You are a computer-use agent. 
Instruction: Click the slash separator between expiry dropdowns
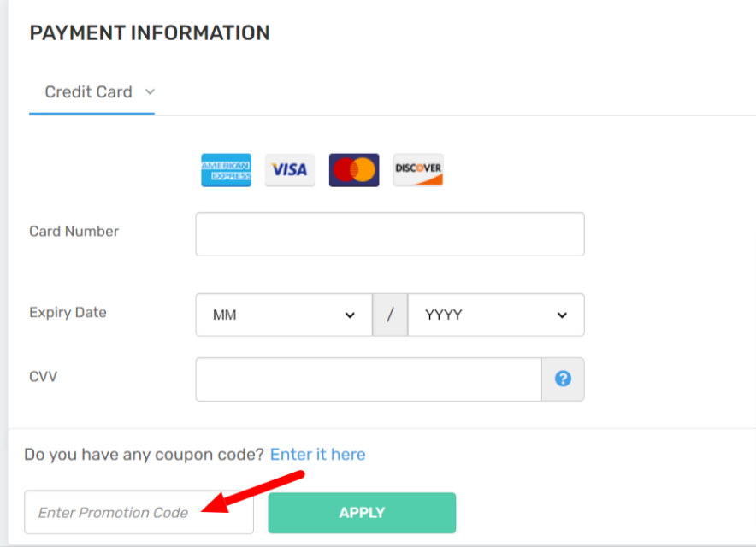pos(390,315)
